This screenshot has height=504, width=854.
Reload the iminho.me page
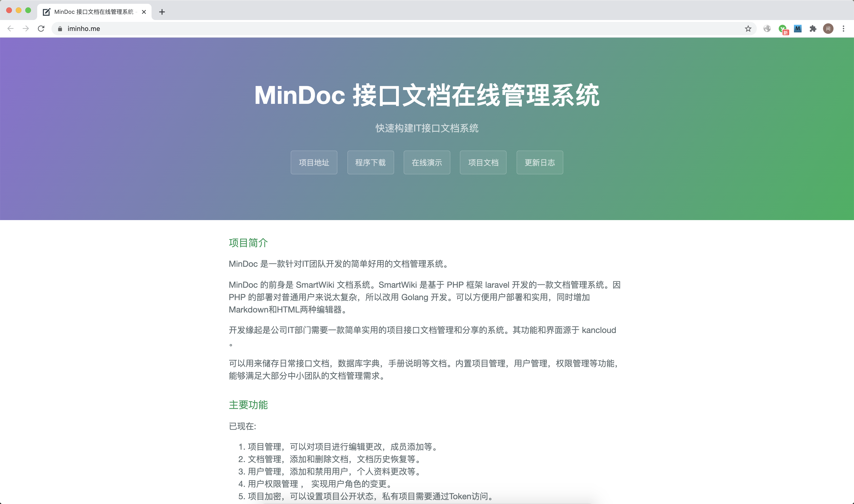point(41,29)
